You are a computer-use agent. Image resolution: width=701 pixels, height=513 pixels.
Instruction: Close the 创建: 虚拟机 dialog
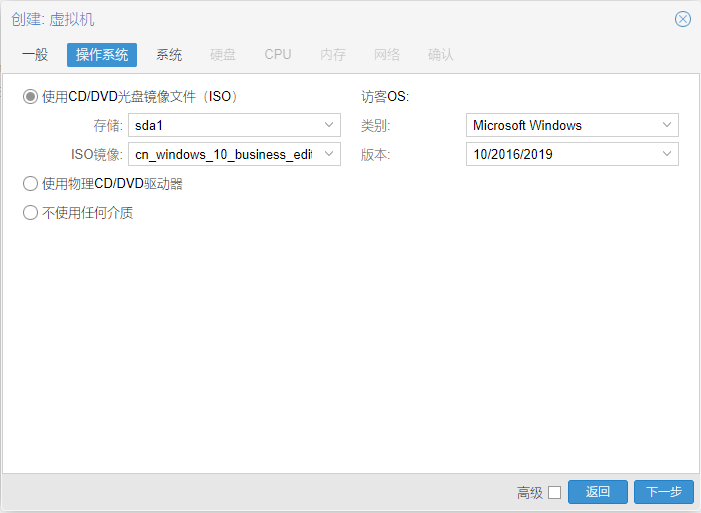click(x=683, y=19)
